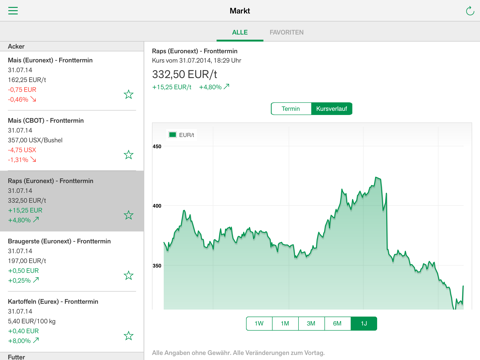Open Braugerste (Euronext) - Fronttermin entry
This screenshot has height=360, width=480.
[72, 261]
